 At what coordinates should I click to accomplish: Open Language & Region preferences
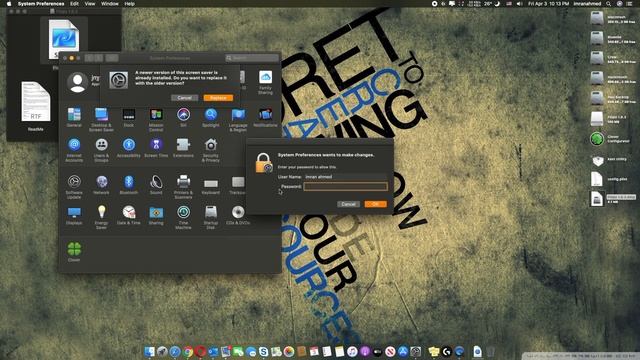(x=238, y=119)
